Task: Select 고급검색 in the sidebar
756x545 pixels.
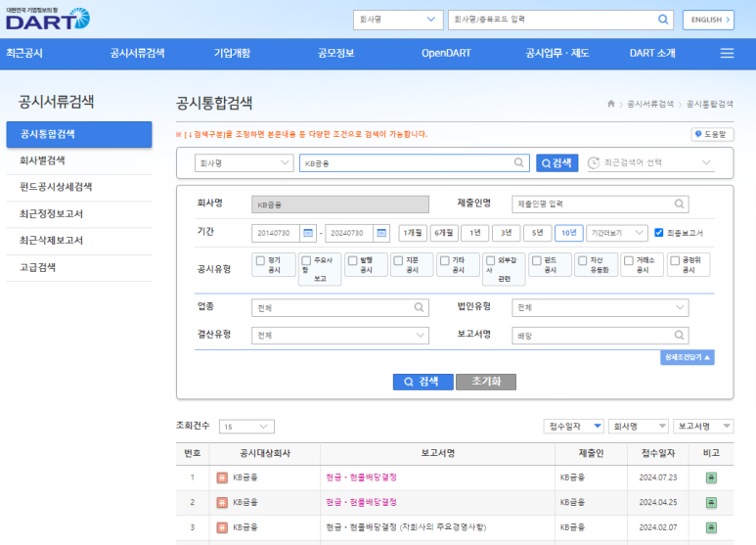Action: pos(79,268)
